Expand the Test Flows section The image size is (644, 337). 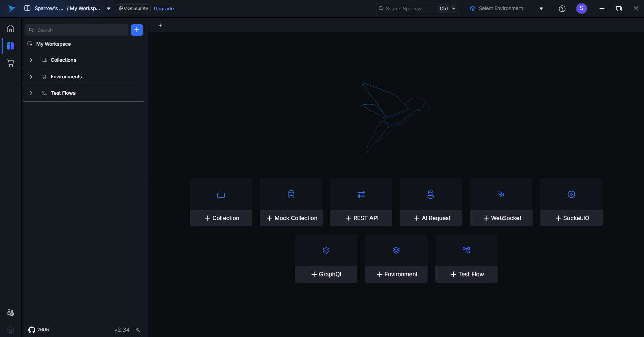(31, 93)
